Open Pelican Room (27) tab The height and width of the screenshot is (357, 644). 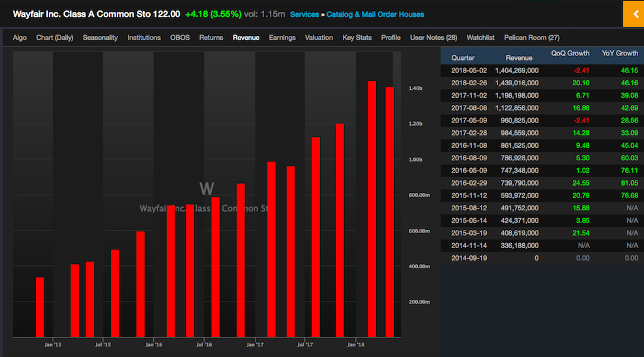[x=532, y=38]
